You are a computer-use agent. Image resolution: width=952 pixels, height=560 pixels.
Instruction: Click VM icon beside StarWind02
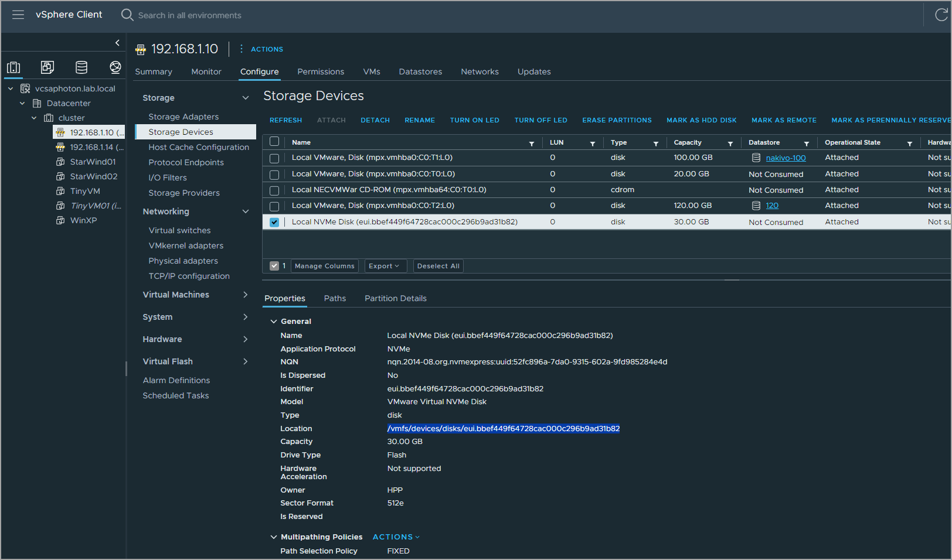[60, 176]
